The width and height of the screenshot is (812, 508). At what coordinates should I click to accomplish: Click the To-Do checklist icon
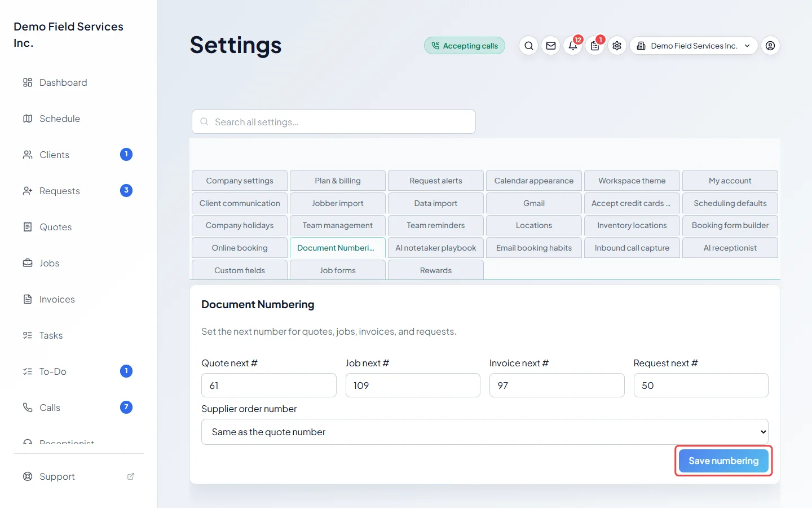[28, 371]
